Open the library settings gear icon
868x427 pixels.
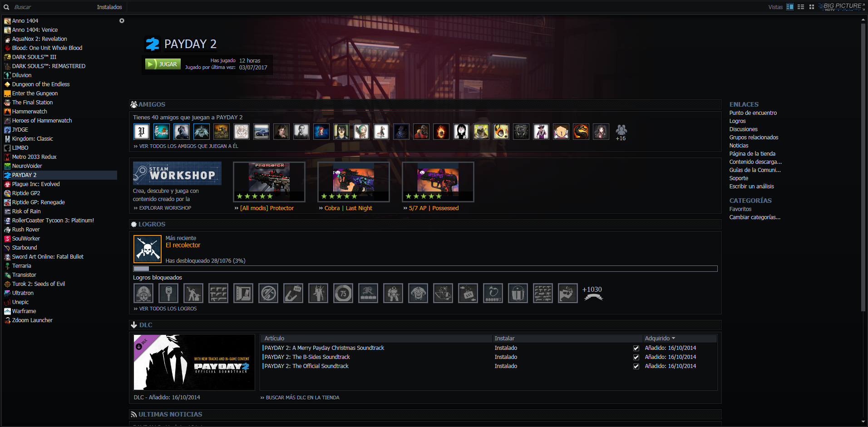122,21
